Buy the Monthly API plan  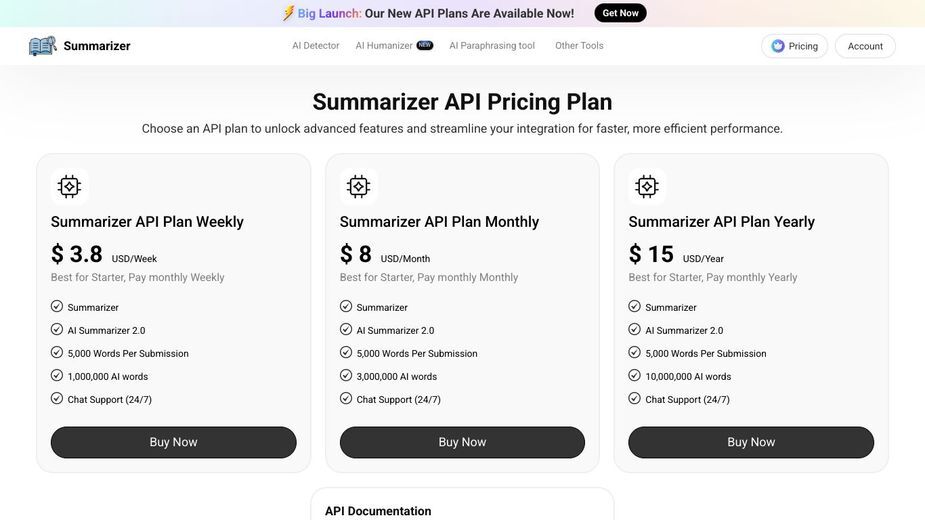(x=462, y=442)
